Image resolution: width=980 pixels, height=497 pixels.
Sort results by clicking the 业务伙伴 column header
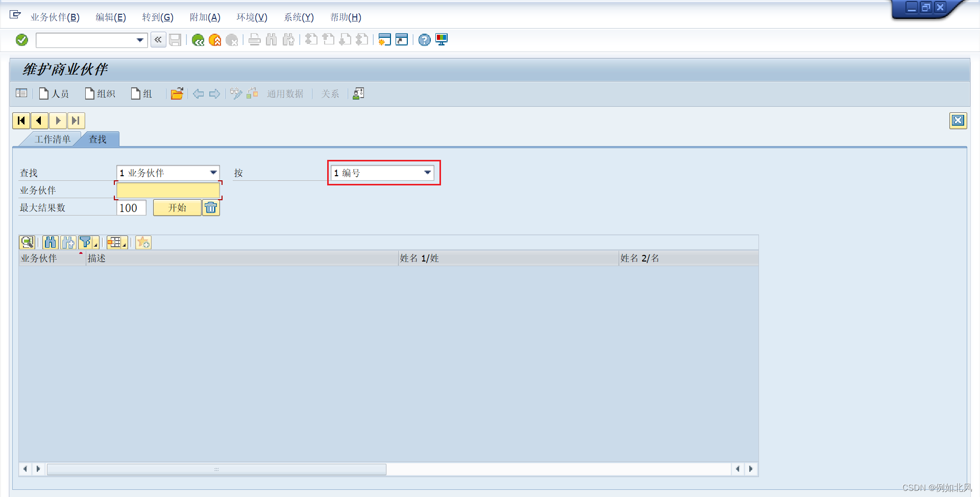tap(41, 258)
